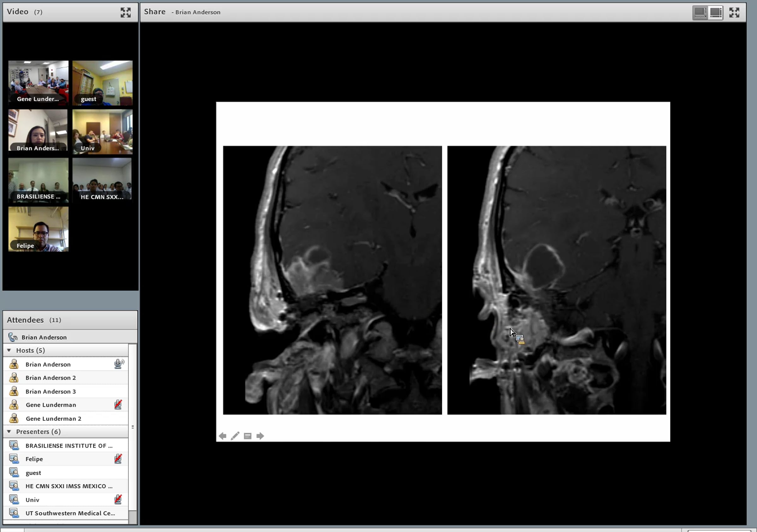The image size is (757, 532).
Task: Select Gene Lunderman attendee row
Action: click(66, 405)
